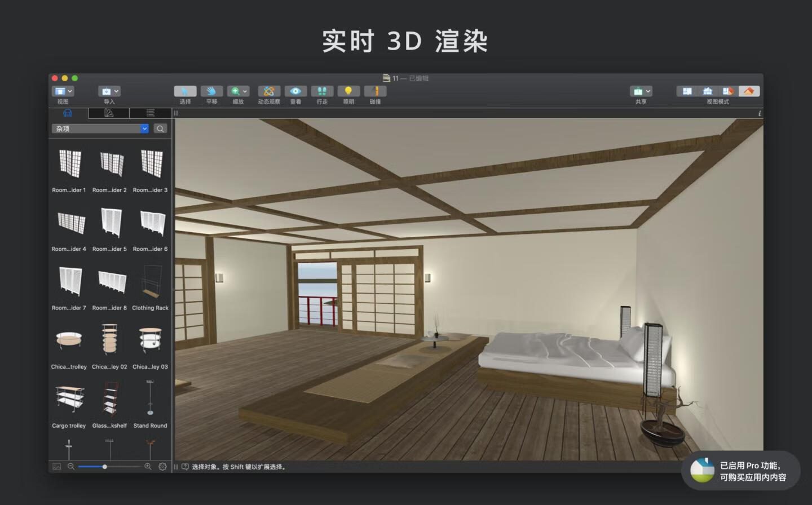Activate the 动态观察 orbit tool
Image resolution: width=812 pixels, height=505 pixels.
(269, 91)
